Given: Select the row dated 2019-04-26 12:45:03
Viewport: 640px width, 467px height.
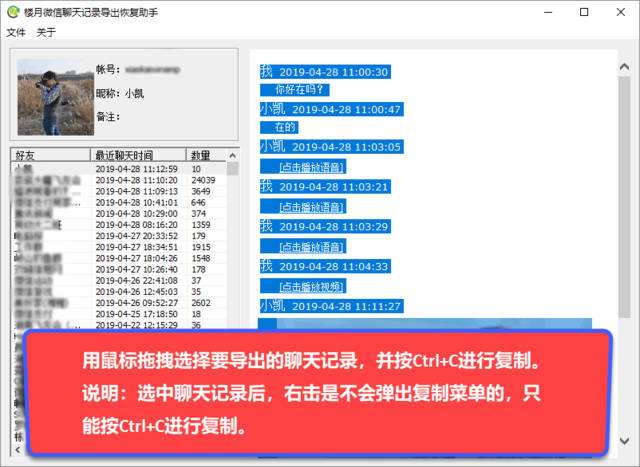Looking at the screenshot, I should point(118,292).
